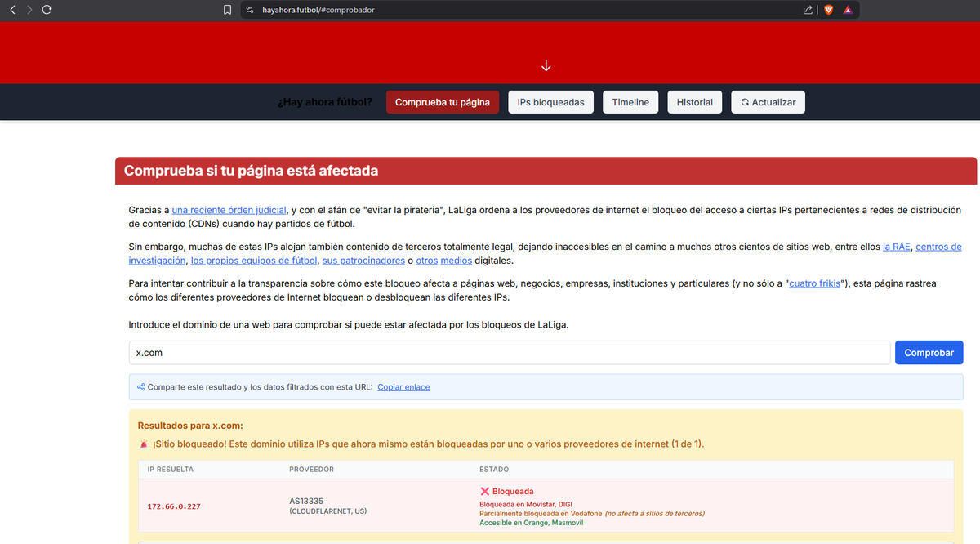Screen dimensions: 980x544
Task: Follow the 'otros' link
Action: pos(426,261)
